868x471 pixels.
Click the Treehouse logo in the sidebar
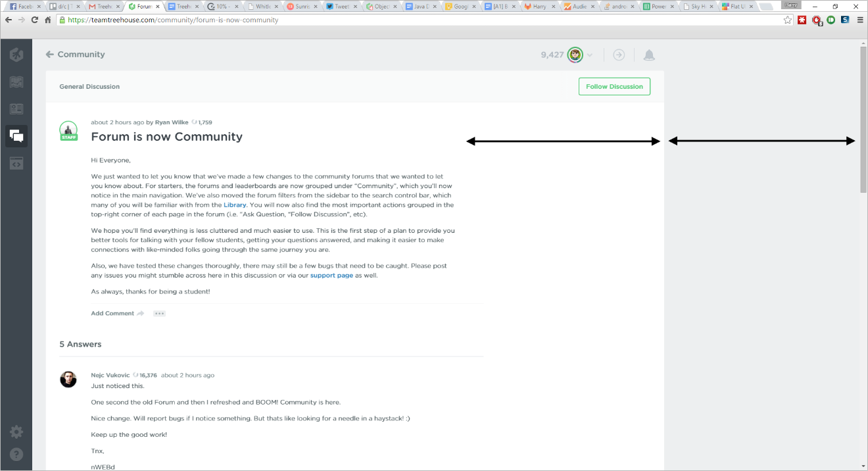click(16, 55)
